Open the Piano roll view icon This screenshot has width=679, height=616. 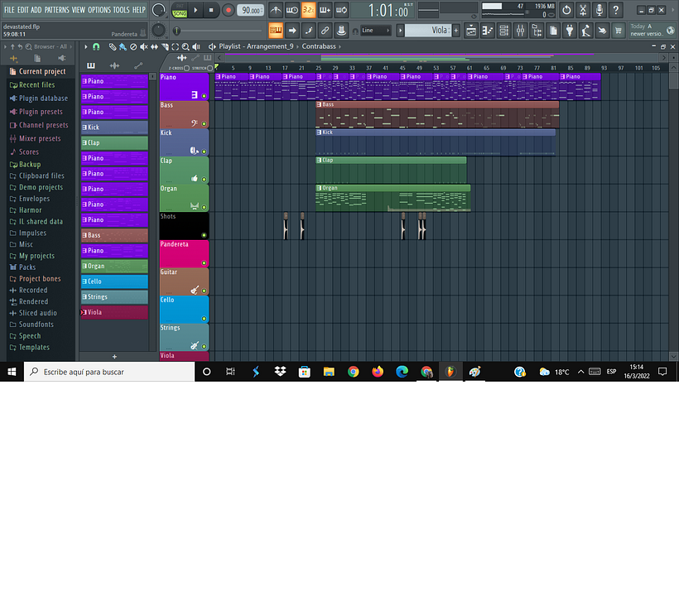pos(488,31)
